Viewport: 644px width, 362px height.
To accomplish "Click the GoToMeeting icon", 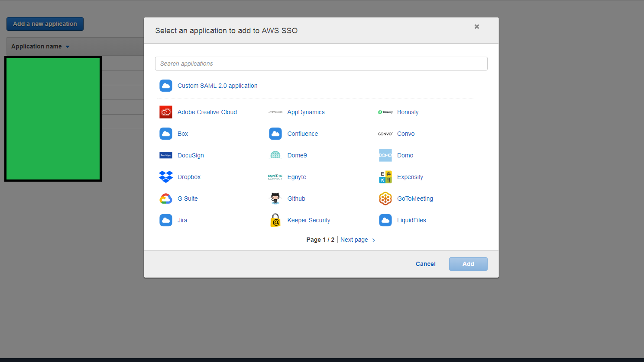I will [x=385, y=199].
